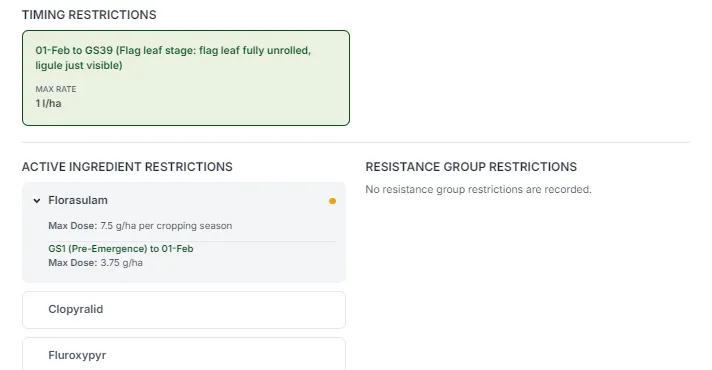The width and height of the screenshot is (712, 370).
Task: Click the Max Dose 3.75 g/ha line
Action: pyautogui.click(x=95, y=263)
